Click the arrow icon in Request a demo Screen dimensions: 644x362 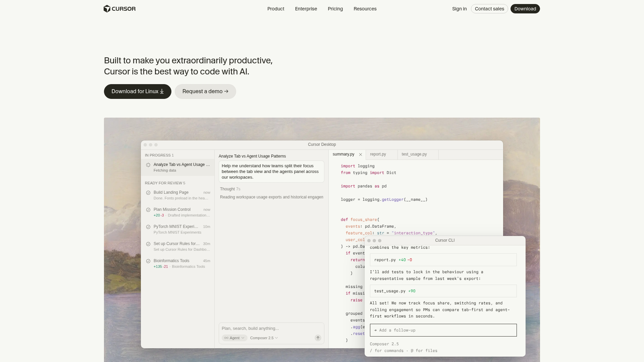tap(226, 92)
